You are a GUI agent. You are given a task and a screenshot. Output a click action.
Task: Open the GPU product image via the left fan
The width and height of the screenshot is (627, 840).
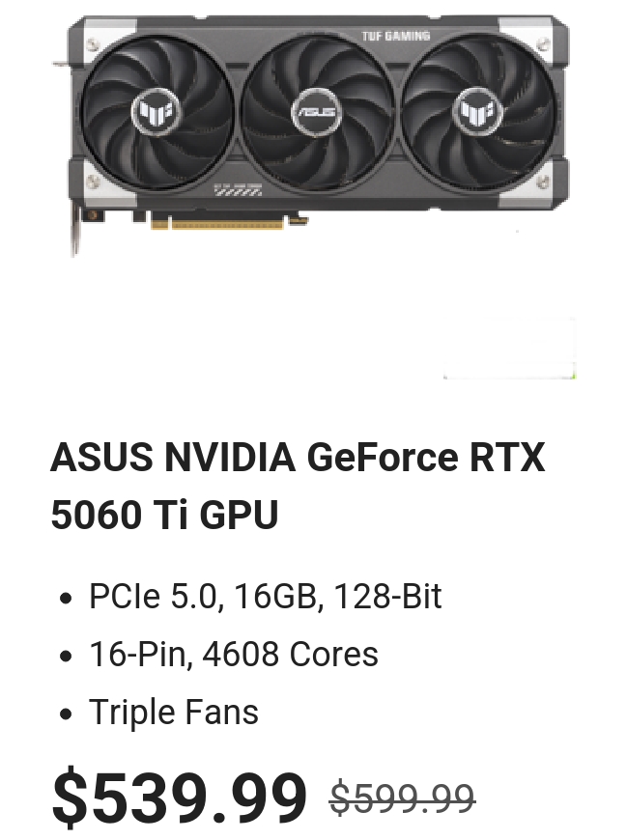tap(157, 112)
